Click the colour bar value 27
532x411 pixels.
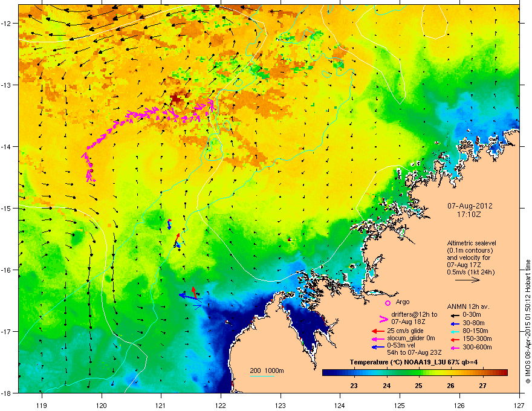tap(482, 386)
